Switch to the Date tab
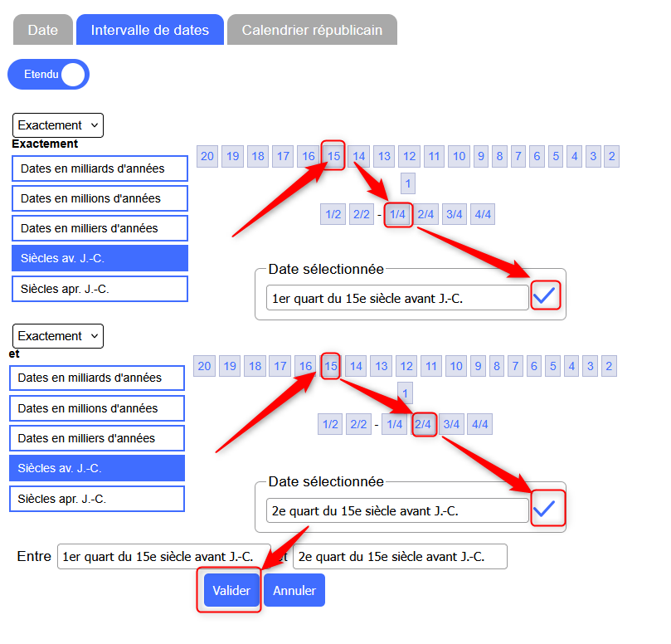 tap(43, 30)
